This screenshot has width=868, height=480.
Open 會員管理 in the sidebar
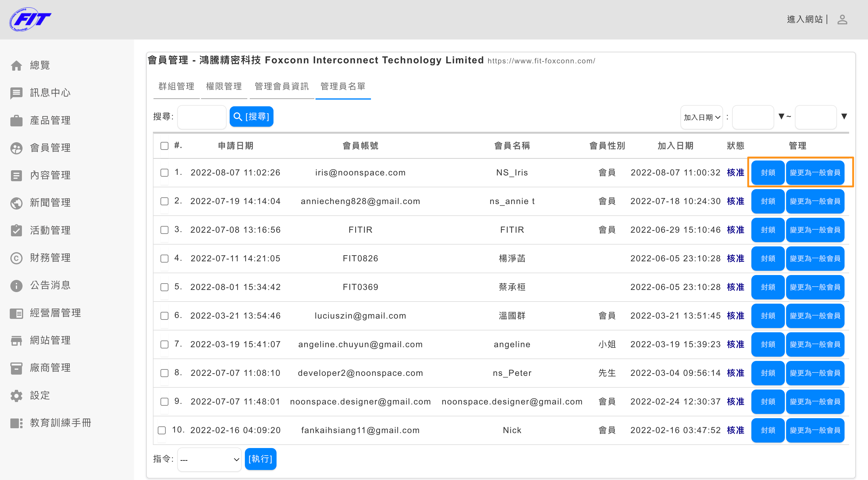point(50,148)
